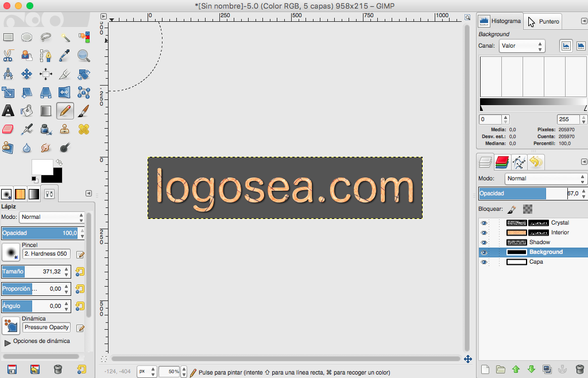Expand Opciones de dinámica
This screenshot has height=378, width=588.
click(x=7, y=342)
